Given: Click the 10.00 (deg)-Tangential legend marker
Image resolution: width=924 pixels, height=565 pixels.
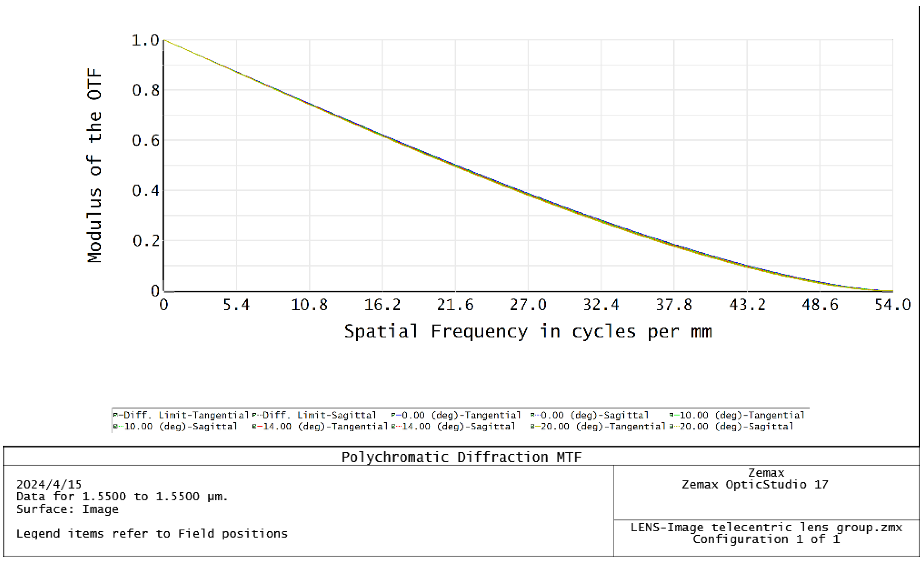Looking at the screenshot, I should pos(672,415).
